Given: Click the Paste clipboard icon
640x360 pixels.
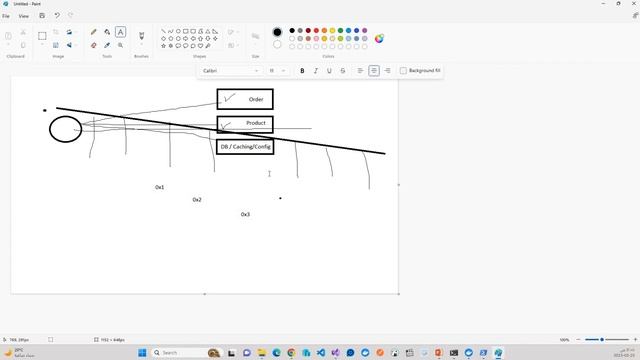Looking at the screenshot, I should 8,36.
